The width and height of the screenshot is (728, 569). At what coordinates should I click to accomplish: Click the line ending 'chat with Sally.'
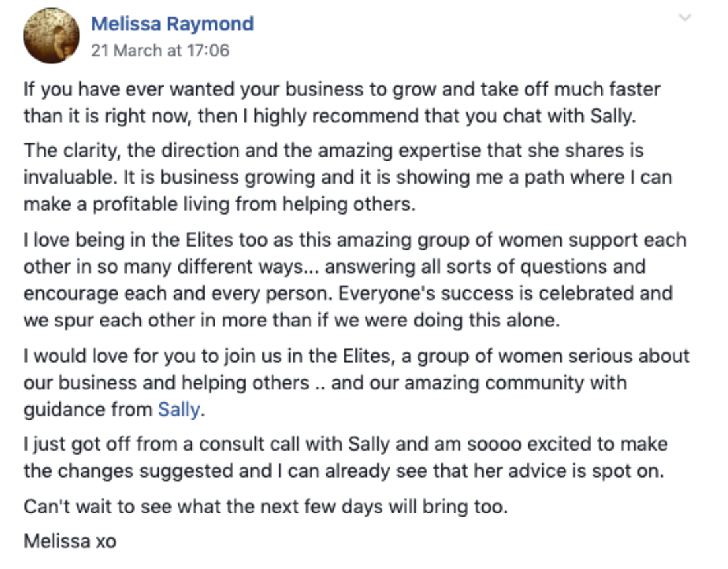point(330,116)
